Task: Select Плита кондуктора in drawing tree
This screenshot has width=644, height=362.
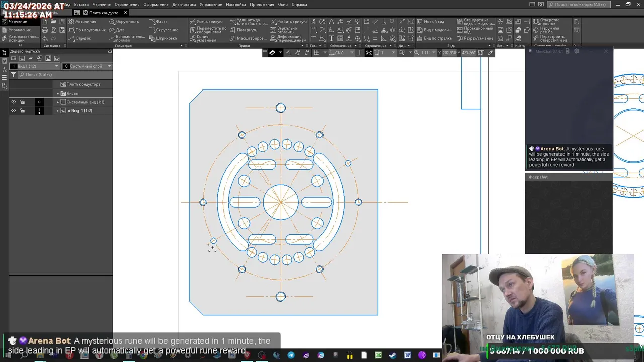Action: (x=84, y=84)
